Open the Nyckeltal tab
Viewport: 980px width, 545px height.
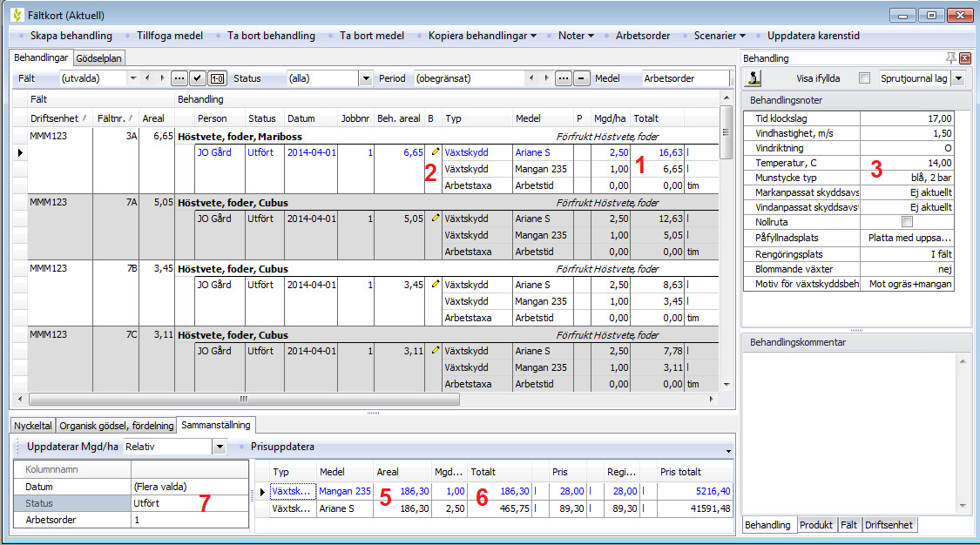pos(33,426)
